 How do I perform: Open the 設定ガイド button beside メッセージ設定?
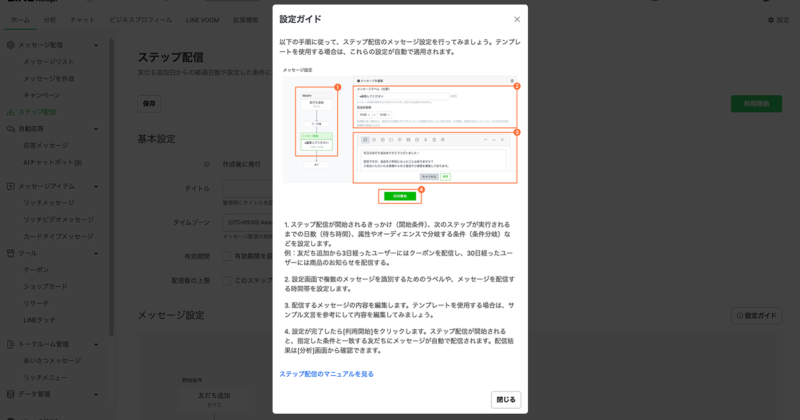pos(756,315)
